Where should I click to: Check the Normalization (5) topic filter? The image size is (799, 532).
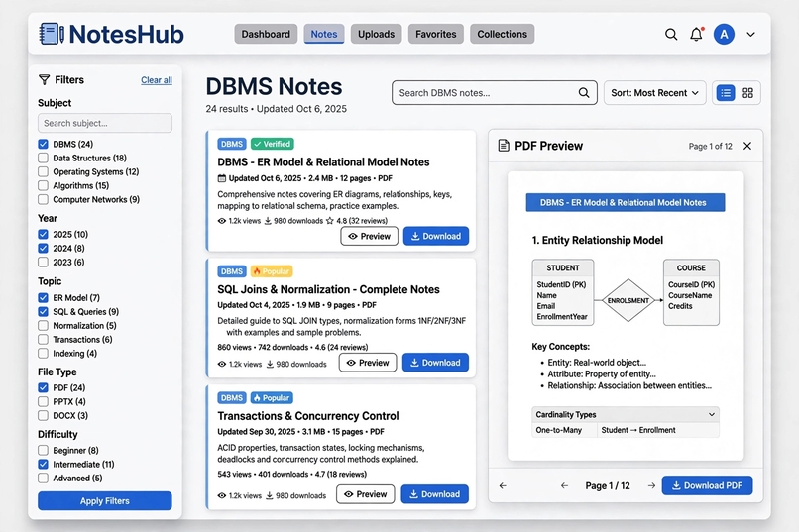pos(44,325)
